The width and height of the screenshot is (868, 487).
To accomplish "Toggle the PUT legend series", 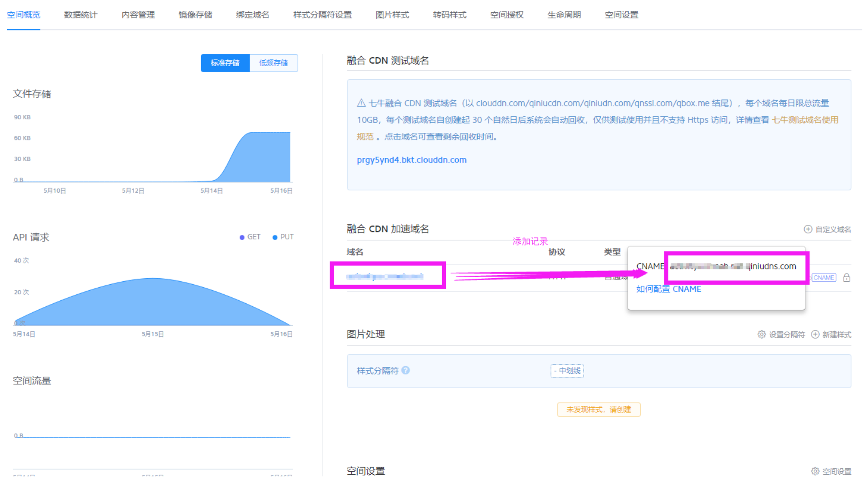I will [x=283, y=237].
